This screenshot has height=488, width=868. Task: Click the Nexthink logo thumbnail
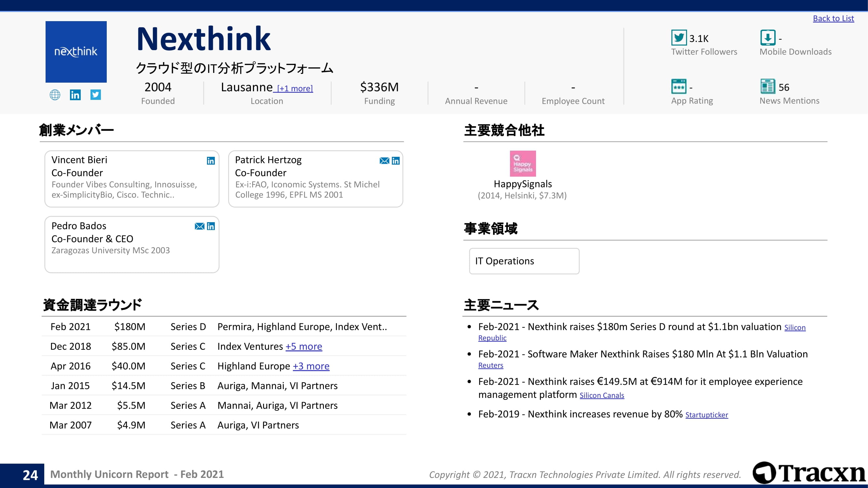76,52
